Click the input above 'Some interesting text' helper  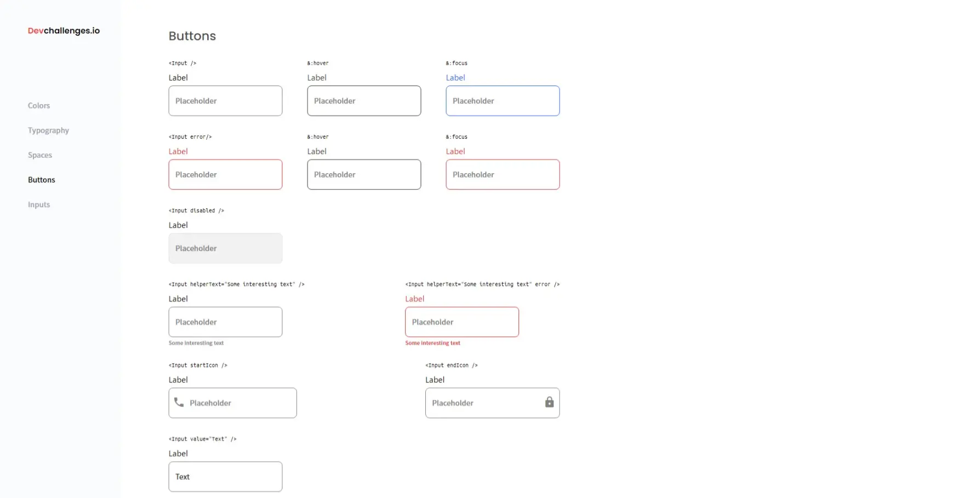coord(225,322)
